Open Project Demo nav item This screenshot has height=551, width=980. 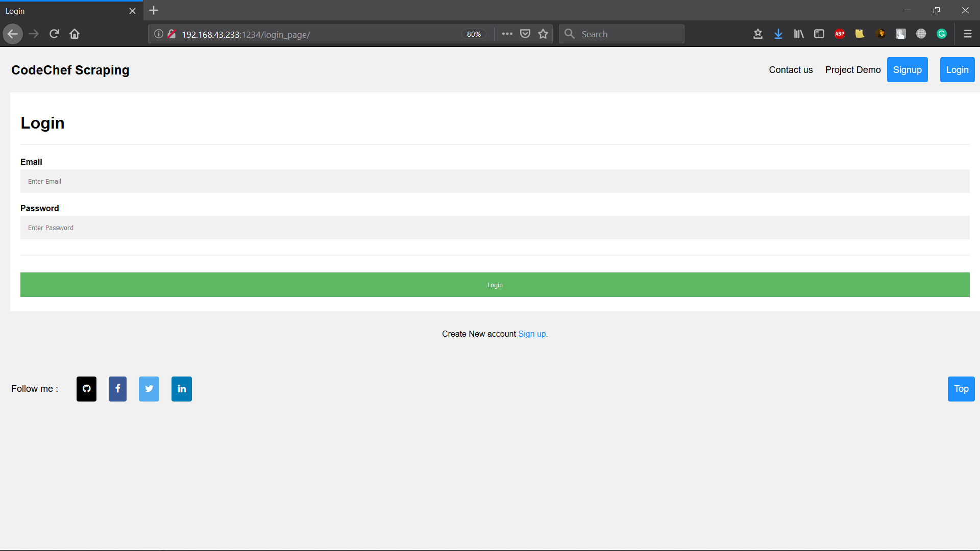coord(852,70)
